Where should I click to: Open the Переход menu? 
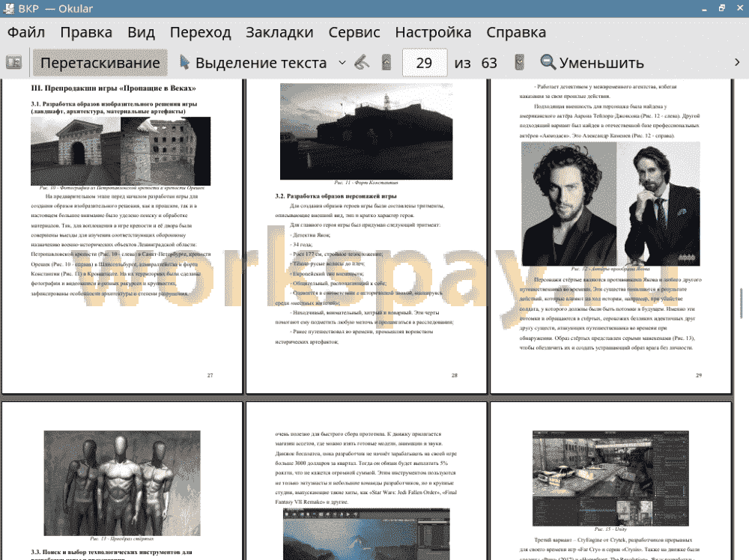[x=200, y=32]
